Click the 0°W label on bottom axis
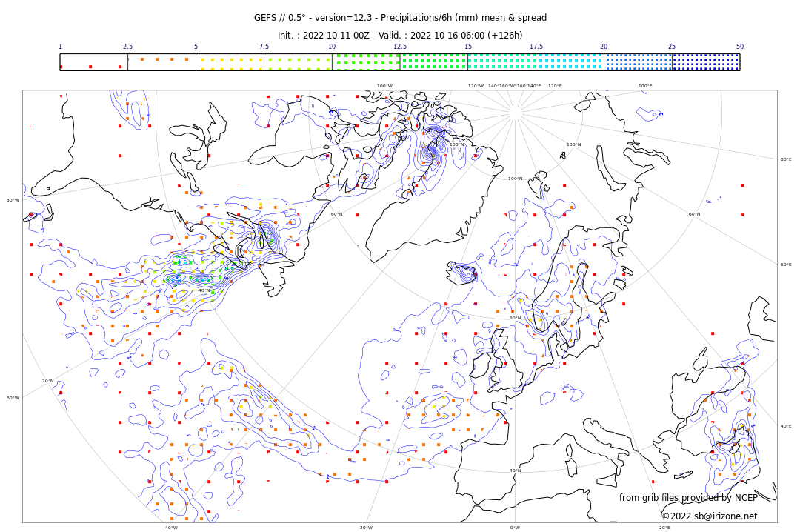 pos(516,528)
